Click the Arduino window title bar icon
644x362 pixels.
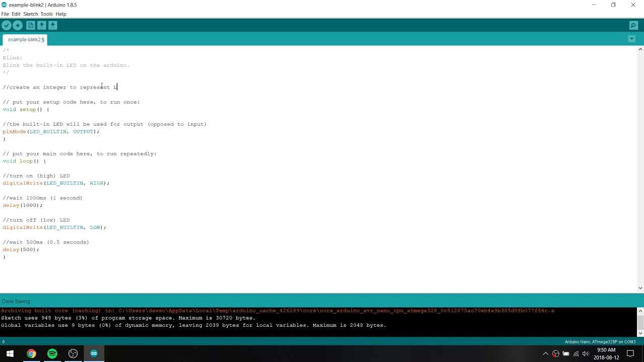pyautogui.click(x=4, y=5)
